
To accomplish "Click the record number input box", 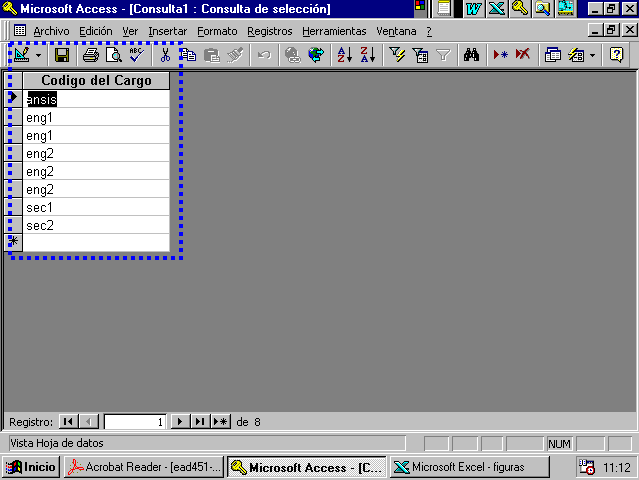I will (135, 422).
